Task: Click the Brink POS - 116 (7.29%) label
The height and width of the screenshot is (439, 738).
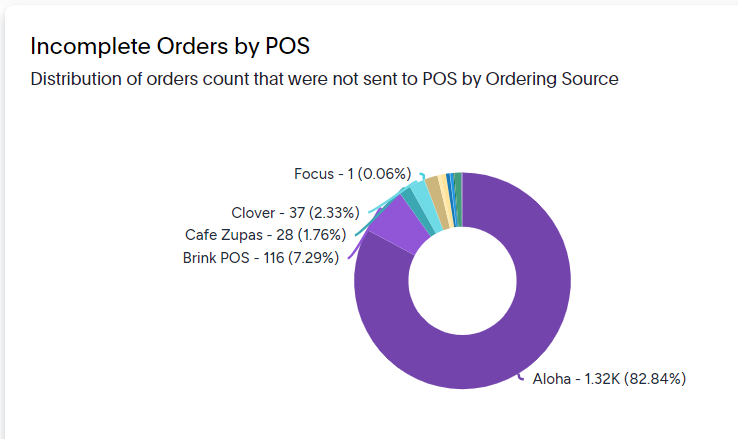Action: pyautogui.click(x=261, y=258)
